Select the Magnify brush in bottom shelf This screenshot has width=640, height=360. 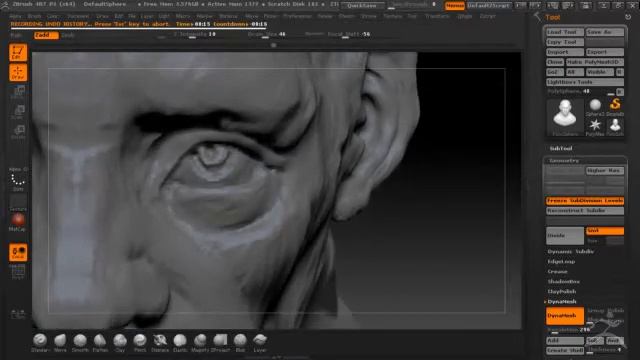coord(200,342)
